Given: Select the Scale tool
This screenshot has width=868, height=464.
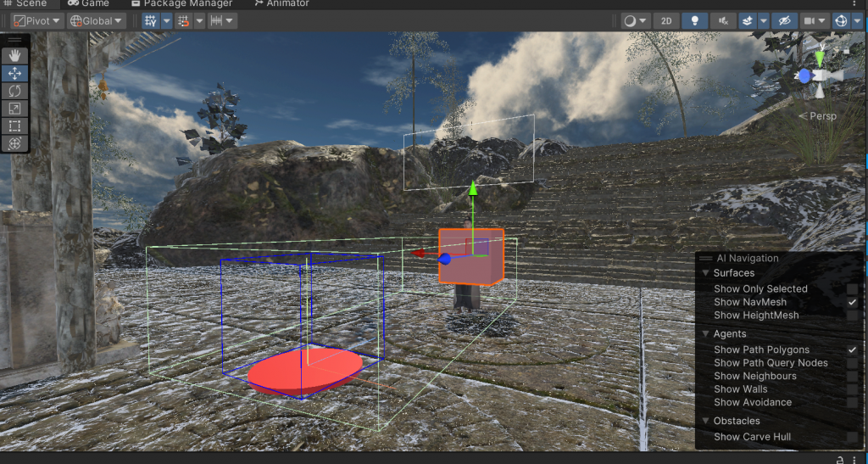Looking at the screenshot, I should click(x=15, y=109).
